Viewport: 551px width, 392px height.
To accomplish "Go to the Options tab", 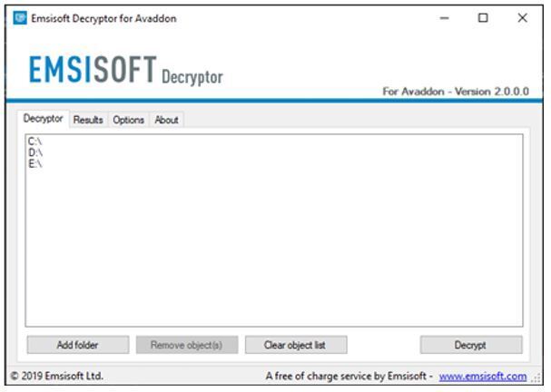I will [128, 120].
